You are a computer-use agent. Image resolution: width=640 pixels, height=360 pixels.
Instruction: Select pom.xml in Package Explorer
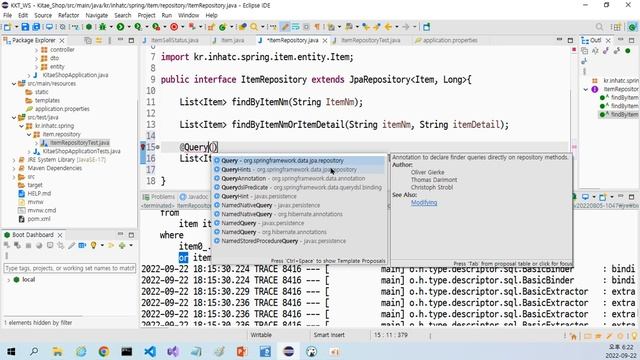click(x=39, y=219)
